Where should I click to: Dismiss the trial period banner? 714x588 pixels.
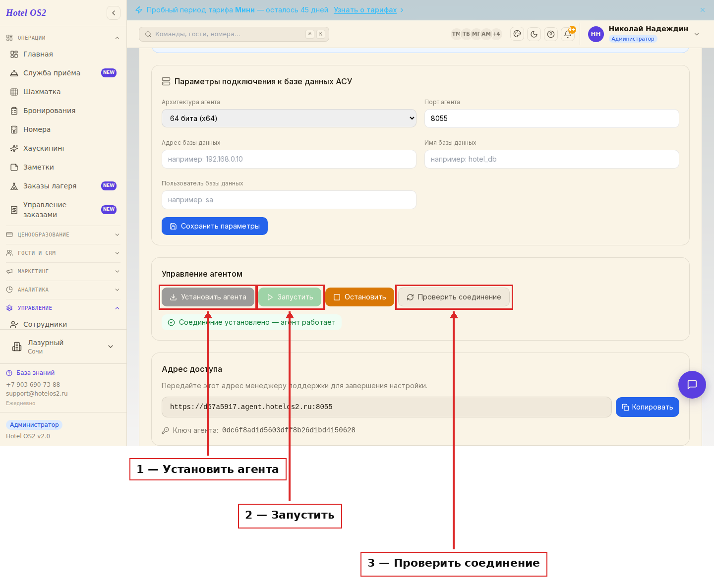(x=703, y=10)
